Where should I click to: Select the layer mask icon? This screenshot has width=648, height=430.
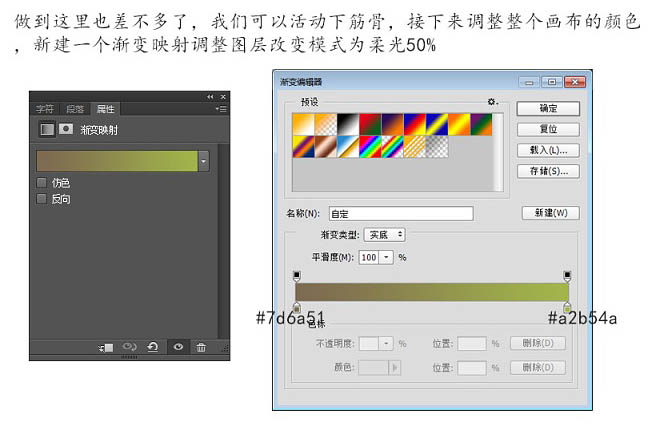pyautogui.click(x=66, y=129)
